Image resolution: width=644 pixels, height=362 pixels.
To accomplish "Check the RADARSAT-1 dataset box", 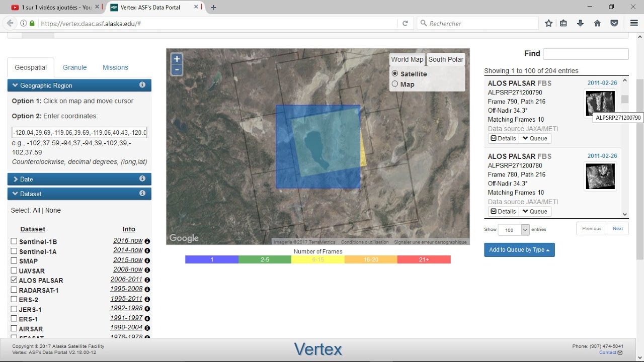I will pos(14,290).
